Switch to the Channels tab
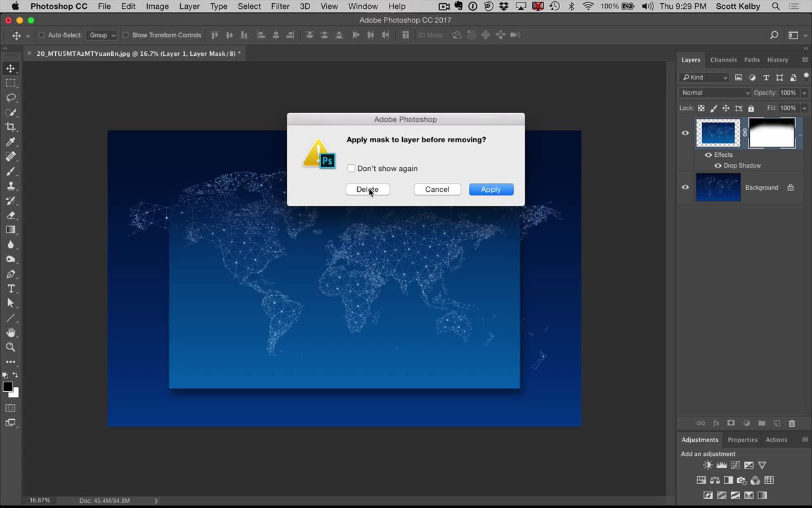The height and width of the screenshot is (508, 812). pos(723,60)
